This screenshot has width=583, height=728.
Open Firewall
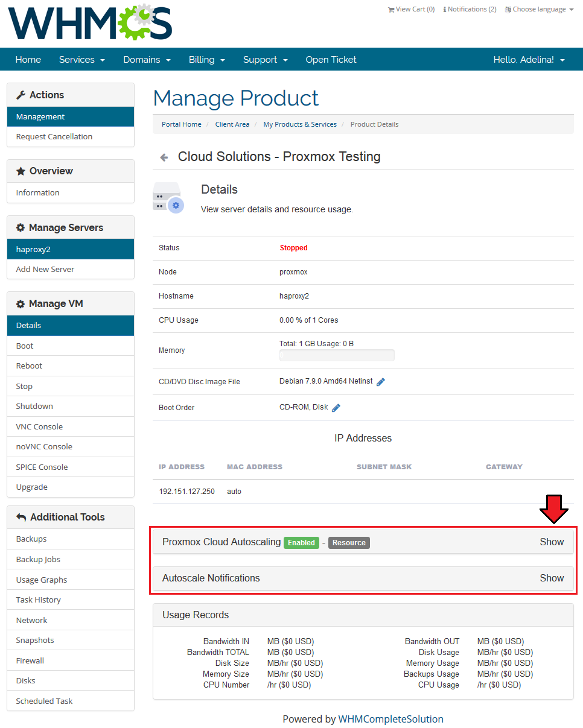pyautogui.click(x=71, y=660)
